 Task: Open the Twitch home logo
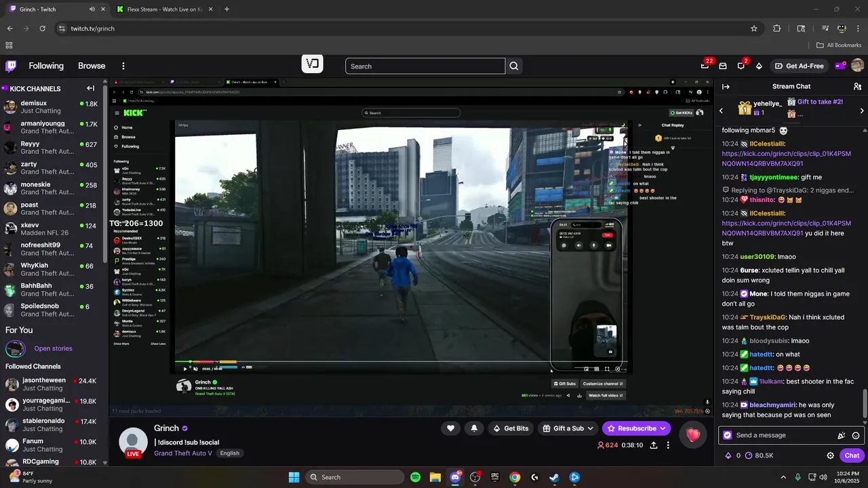11,66
